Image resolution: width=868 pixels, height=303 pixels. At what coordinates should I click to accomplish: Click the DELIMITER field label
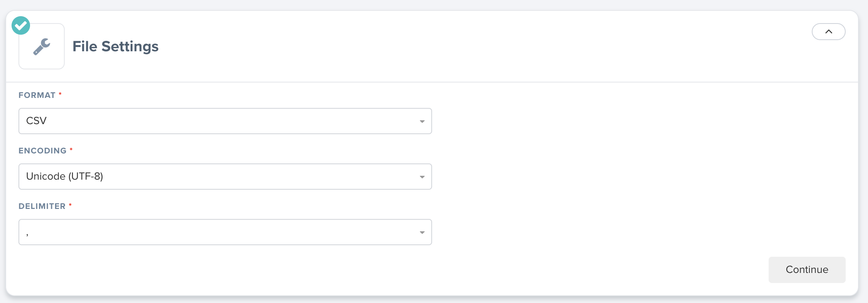pyautogui.click(x=42, y=206)
